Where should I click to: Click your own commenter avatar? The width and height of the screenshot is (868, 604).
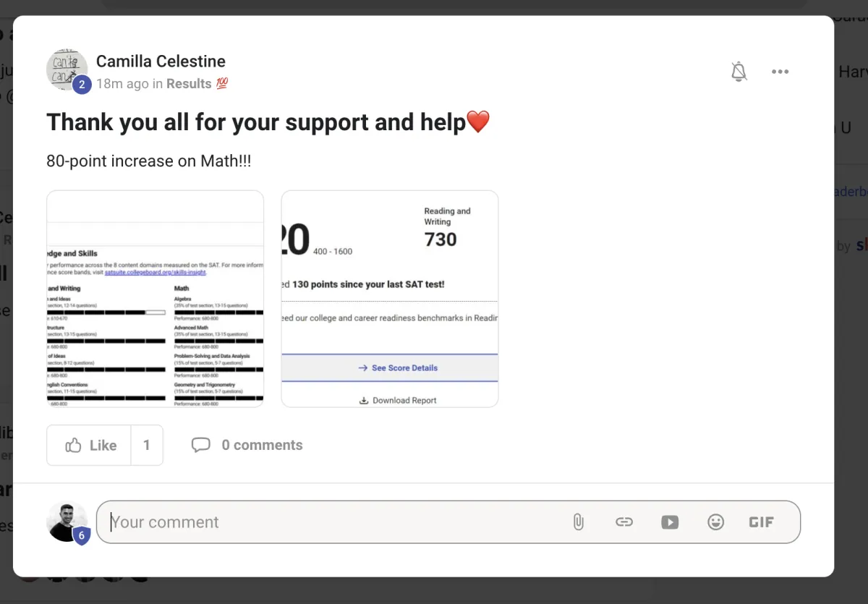64,519
